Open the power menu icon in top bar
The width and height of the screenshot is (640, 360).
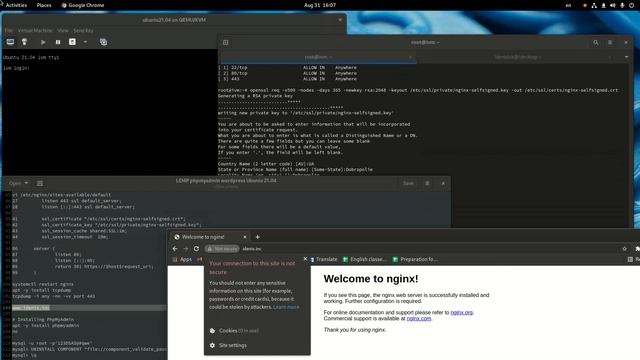(631, 5)
